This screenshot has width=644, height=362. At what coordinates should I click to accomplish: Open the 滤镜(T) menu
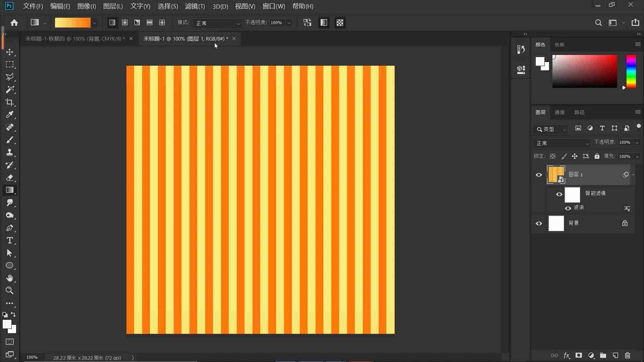pos(195,6)
